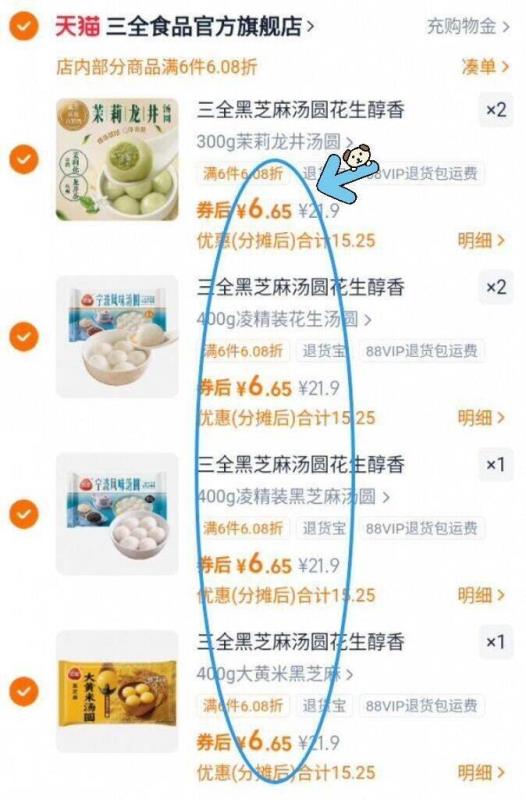
Task: Expand the 300g茉莉龙井汤圆 spec selector
Action: [x=274, y=141]
